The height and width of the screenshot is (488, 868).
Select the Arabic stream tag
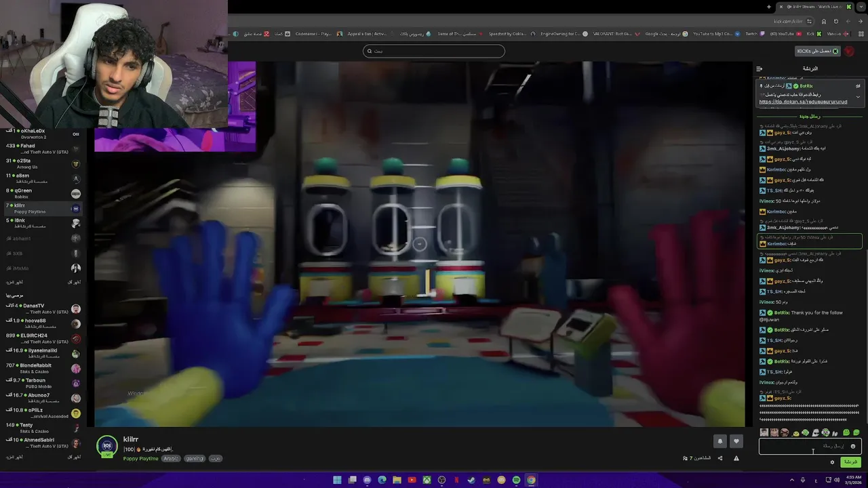(x=171, y=459)
